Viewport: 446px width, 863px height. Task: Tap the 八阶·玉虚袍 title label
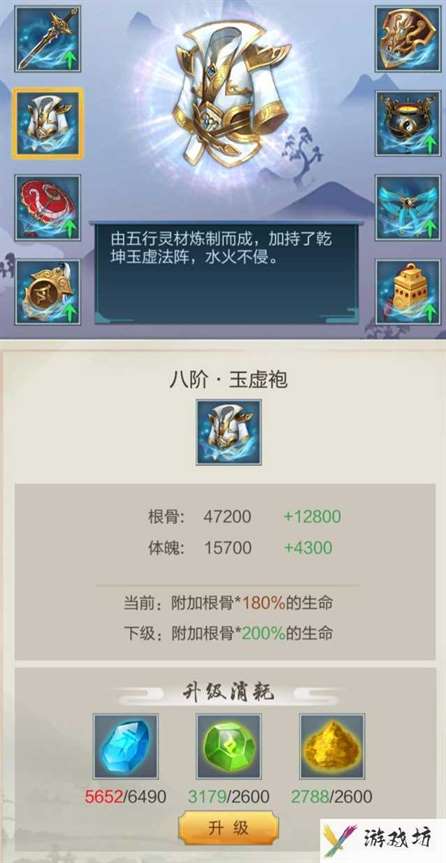[x=228, y=380]
